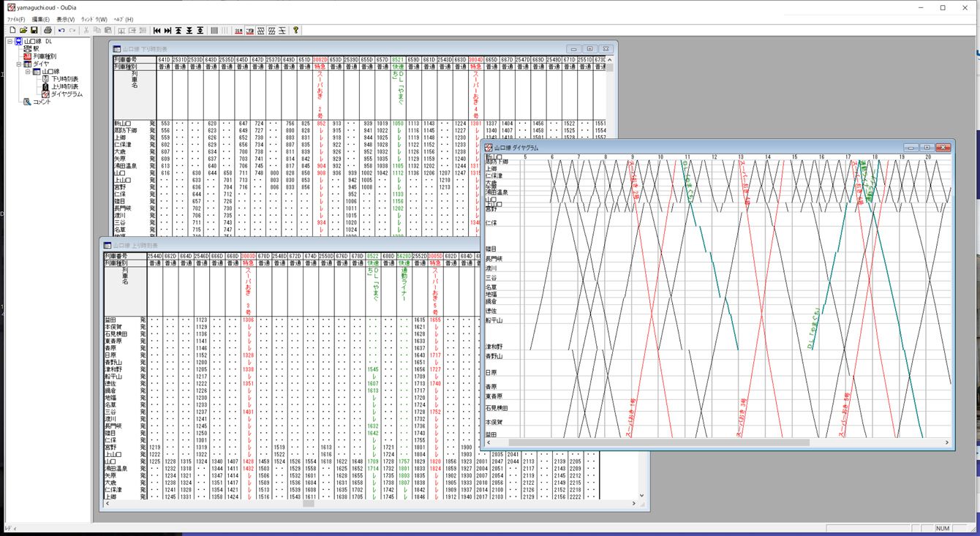Image resolution: width=980 pixels, height=536 pixels.
Task: Click the Open file folder icon
Action: pyautogui.click(x=23, y=30)
